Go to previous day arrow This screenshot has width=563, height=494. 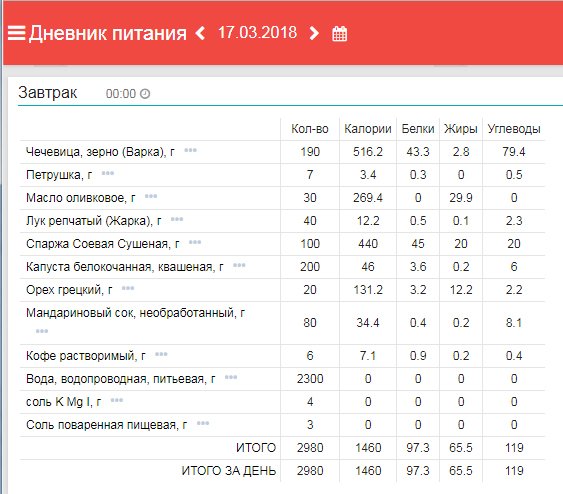(200, 33)
